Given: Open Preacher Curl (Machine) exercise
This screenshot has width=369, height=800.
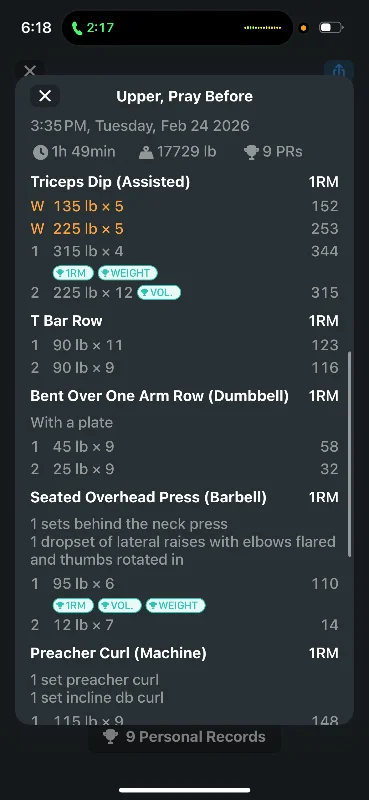Looking at the screenshot, I should tap(118, 653).
